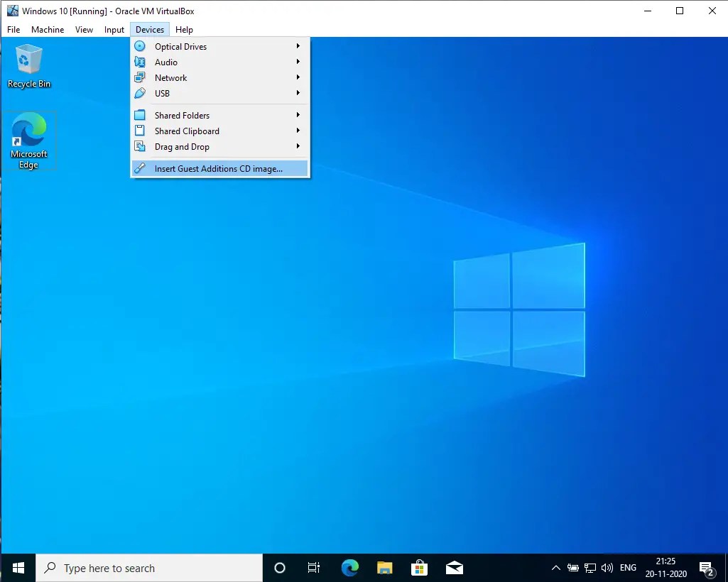
Task: Click the Optical Drives disc icon
Action: [140, 45]
